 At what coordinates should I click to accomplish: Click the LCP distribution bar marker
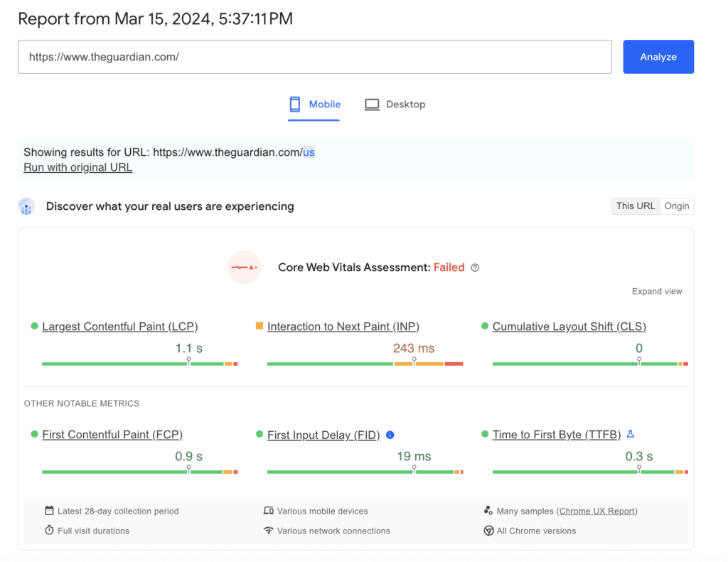pyautogui.click(x=188, y=361)
